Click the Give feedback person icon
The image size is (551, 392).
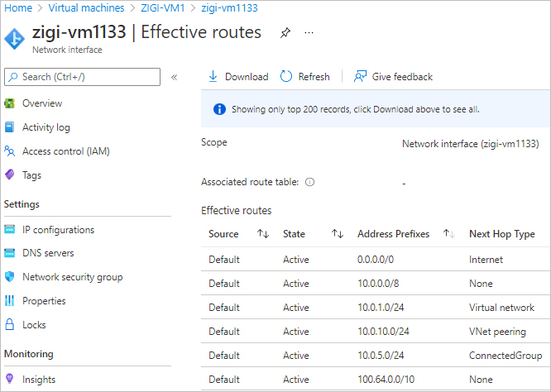tap(360, 77)
